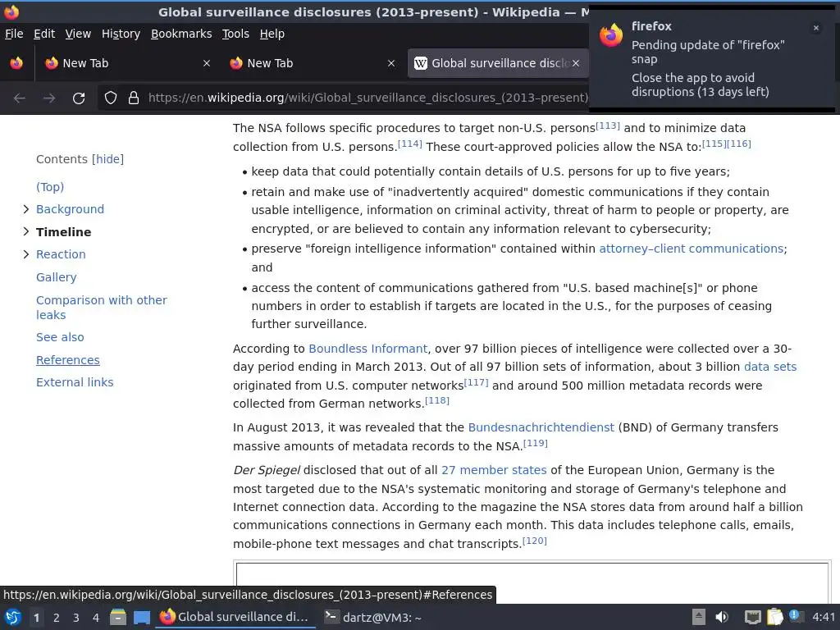The width and height of the screenshot is (840, 630).
Task: Go to External links section
Action: 75,382
